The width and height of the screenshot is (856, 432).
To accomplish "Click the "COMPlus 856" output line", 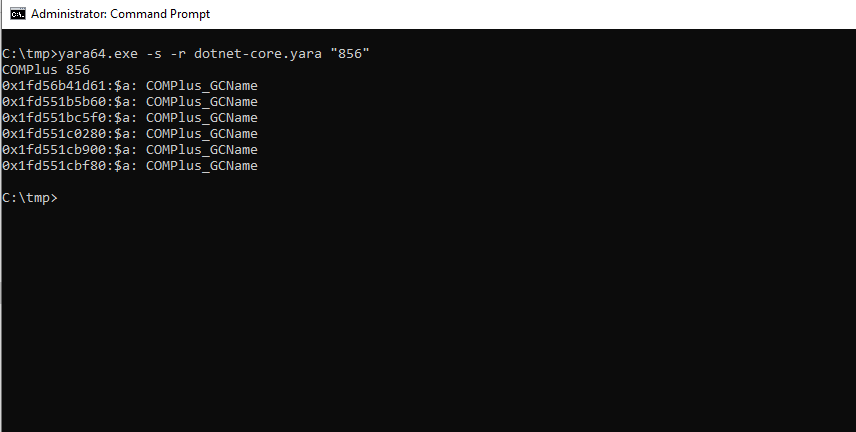I will (x=46, y=69).
